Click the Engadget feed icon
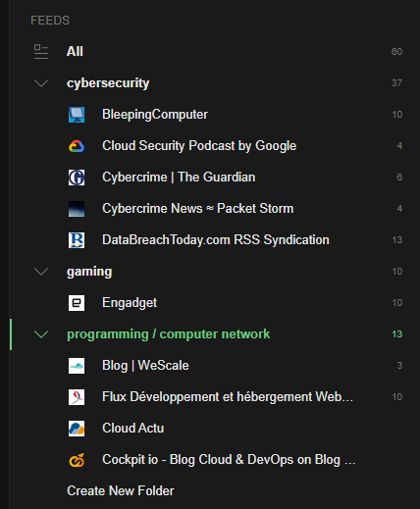Image resolution: width=420 pixels, height=509 pixels. coord(77,303)
